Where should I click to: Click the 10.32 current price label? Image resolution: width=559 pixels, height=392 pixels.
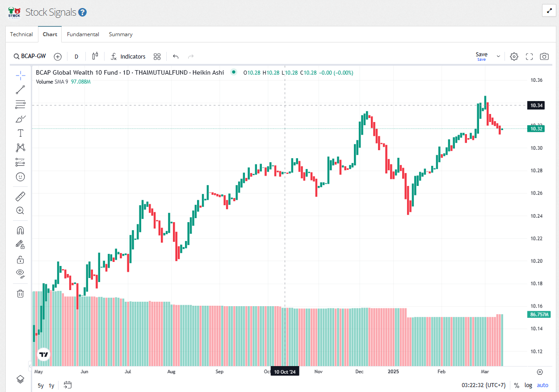click(536, 129)
